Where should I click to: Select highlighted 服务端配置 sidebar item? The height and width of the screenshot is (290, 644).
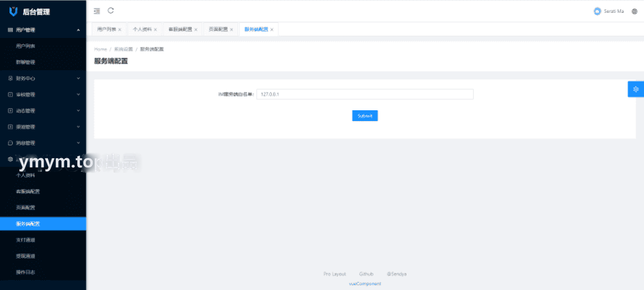(x=43, y=224)
